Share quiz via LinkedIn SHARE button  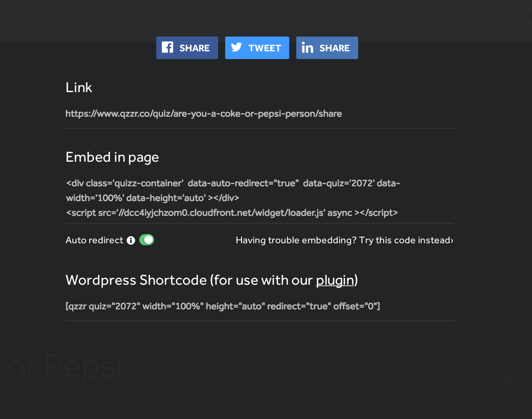coord(327,48)
